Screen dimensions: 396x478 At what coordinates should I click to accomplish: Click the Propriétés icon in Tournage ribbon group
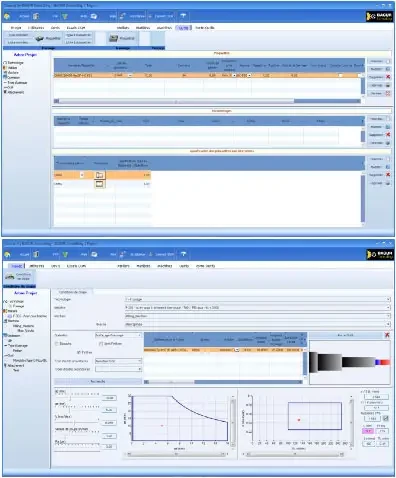point(113,39)
